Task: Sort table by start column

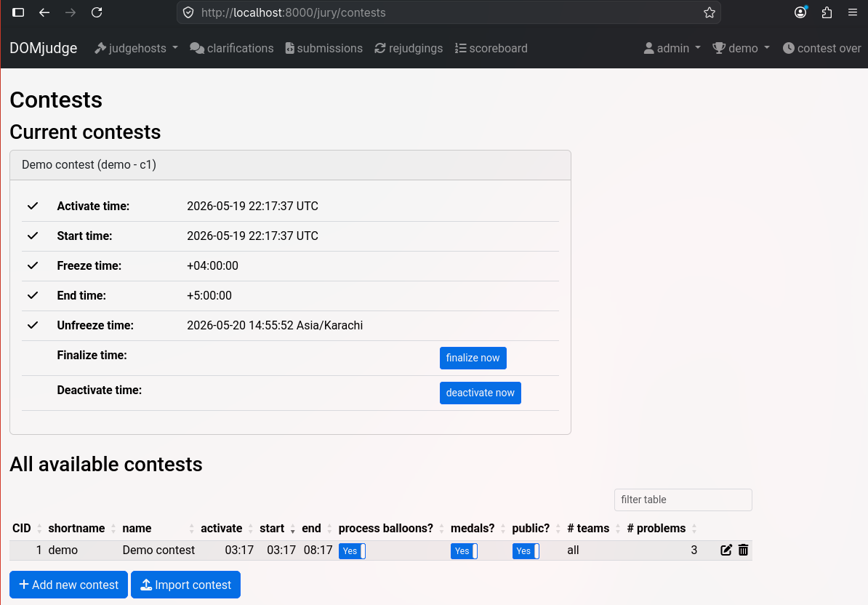Action: click(x=277, y=528)
